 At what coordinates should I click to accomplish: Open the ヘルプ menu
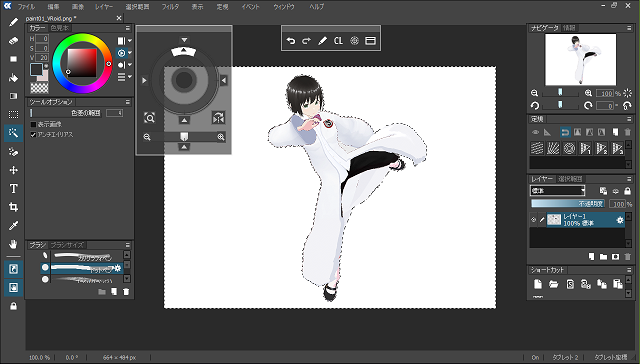click(x=317, y=7)
